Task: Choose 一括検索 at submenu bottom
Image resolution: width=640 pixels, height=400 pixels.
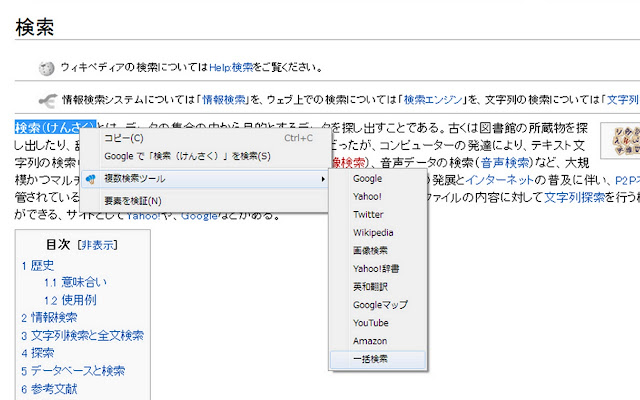Action: coord(378,359)
